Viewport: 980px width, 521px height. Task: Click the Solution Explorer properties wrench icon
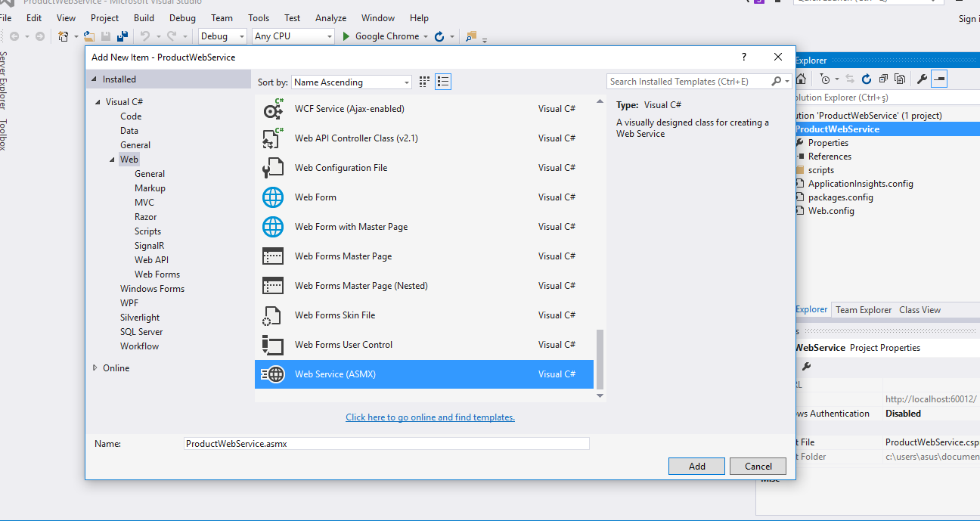[921, 79]
